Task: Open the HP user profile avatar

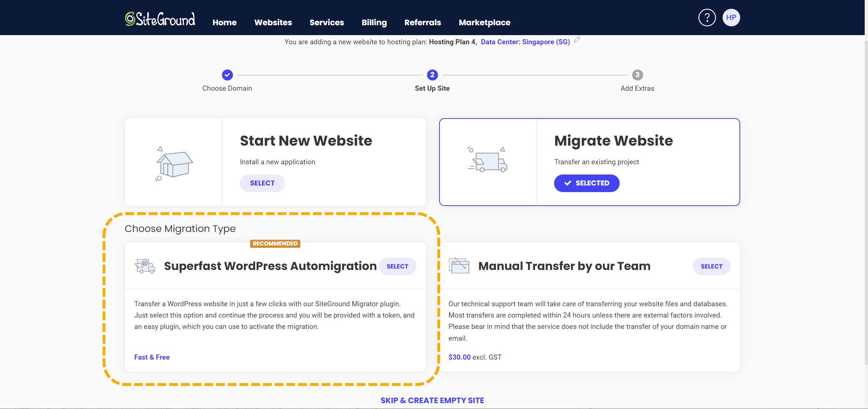Action: pyautogui.click(x=731, y=18)
